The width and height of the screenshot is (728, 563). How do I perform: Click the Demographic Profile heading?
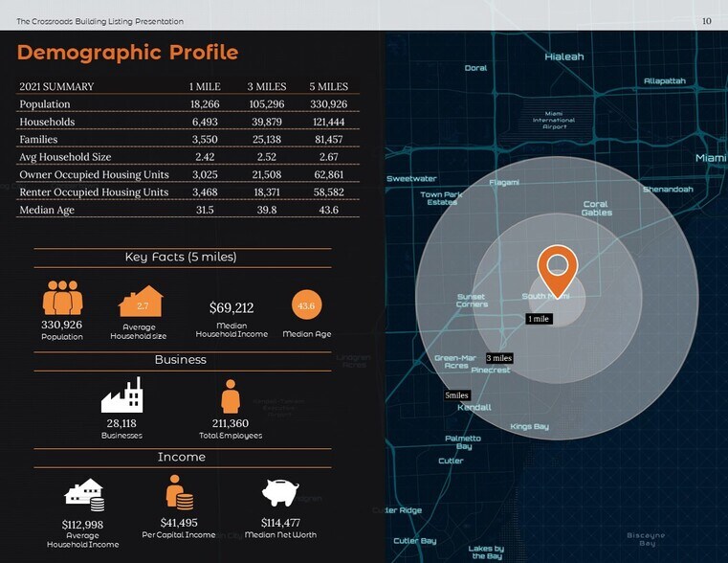(x=127, y=53)
